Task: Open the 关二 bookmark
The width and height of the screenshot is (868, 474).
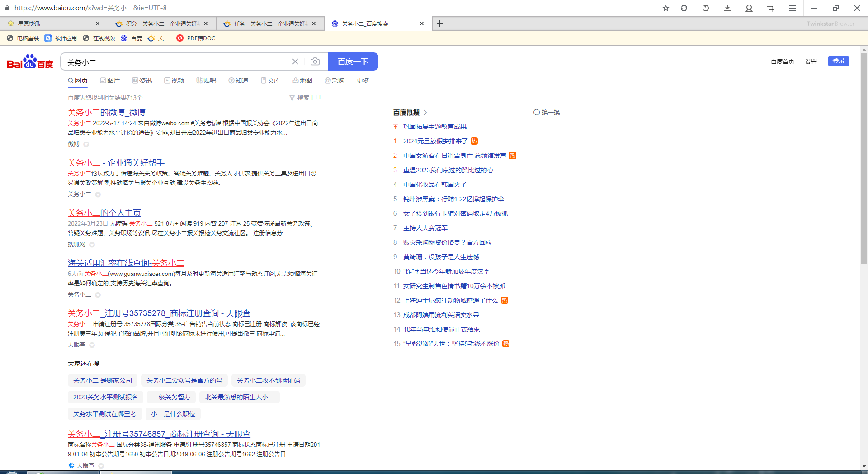Action: point(158,38)
